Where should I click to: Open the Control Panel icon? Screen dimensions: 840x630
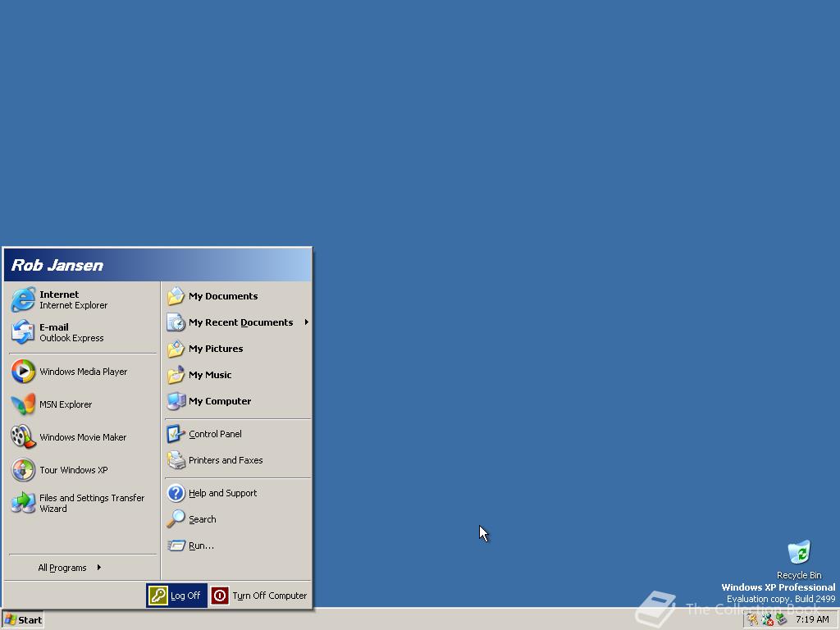pyautogui.click(x=176, y=434)
